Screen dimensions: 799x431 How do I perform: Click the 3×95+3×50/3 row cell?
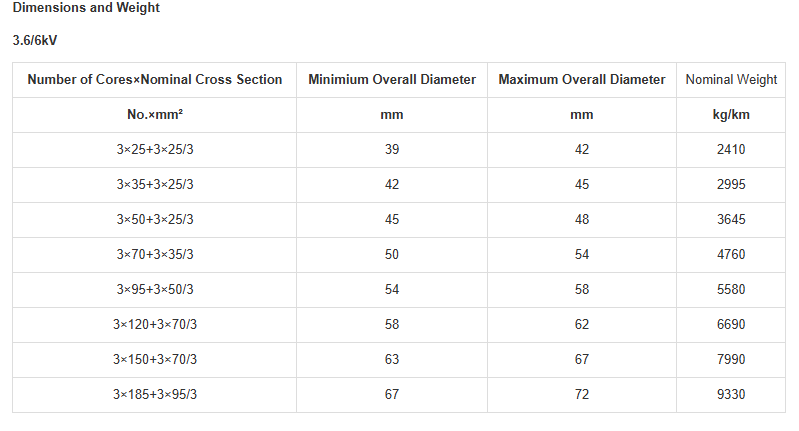(154, 289)
